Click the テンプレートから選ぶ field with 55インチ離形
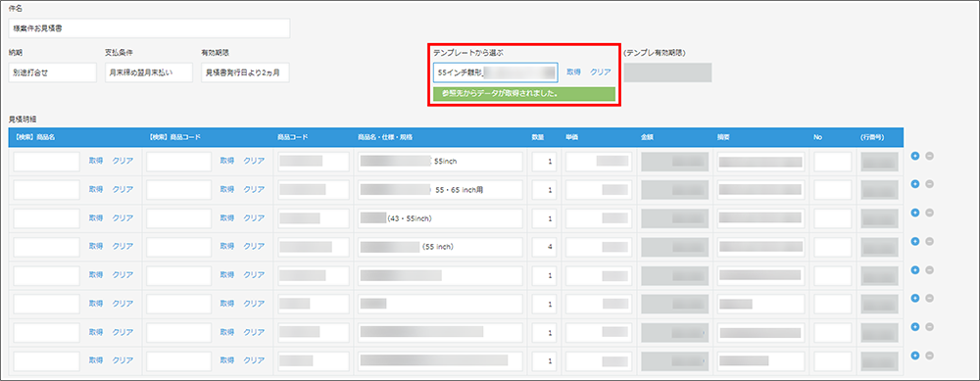Screen dimensions: 980x381 [x=495, y=72]
